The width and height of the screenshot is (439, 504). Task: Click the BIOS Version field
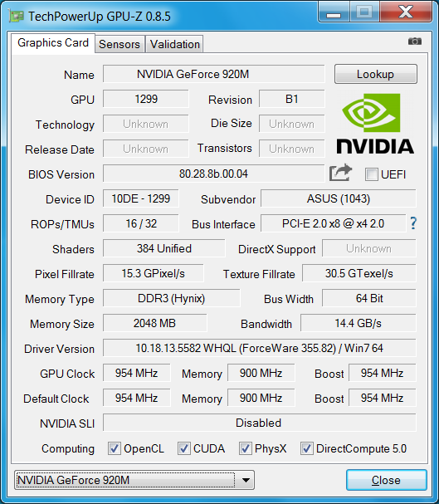click(x=213, y=174)
